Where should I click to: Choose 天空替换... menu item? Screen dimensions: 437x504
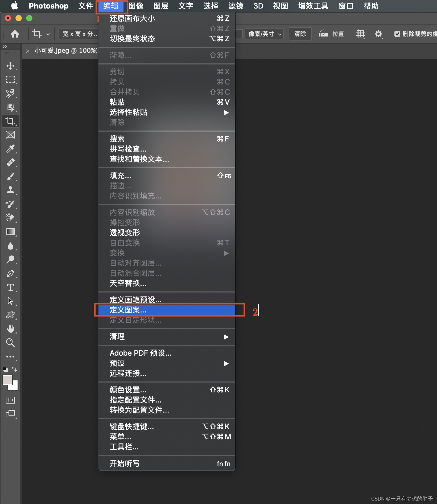pyautogui.click(x=167, y=283)
